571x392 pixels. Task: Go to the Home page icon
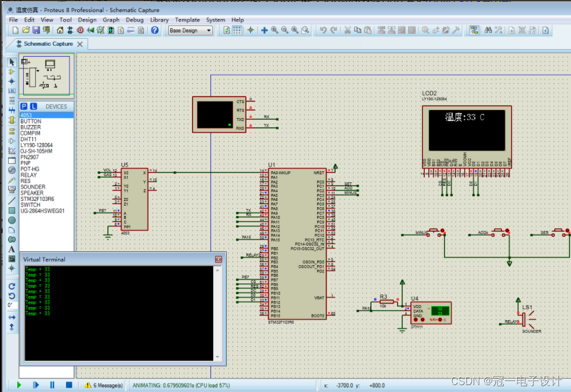coord(60,30)
